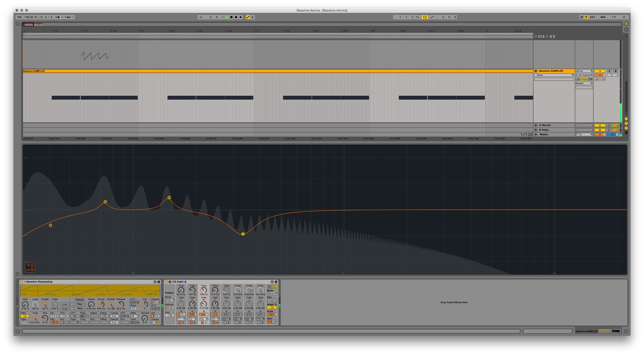Screen dimensions: 644x355
Task: Unfold the Master track
Action: pyautogui.click(x=536, y=135)
